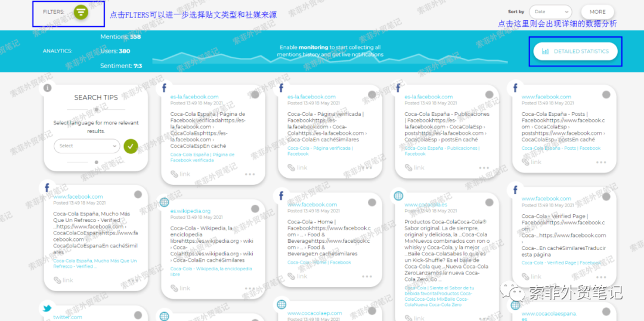Click the Twitter bird icon on twitter.com card
Screen dimensions: 644x321
tap(47, 308)
